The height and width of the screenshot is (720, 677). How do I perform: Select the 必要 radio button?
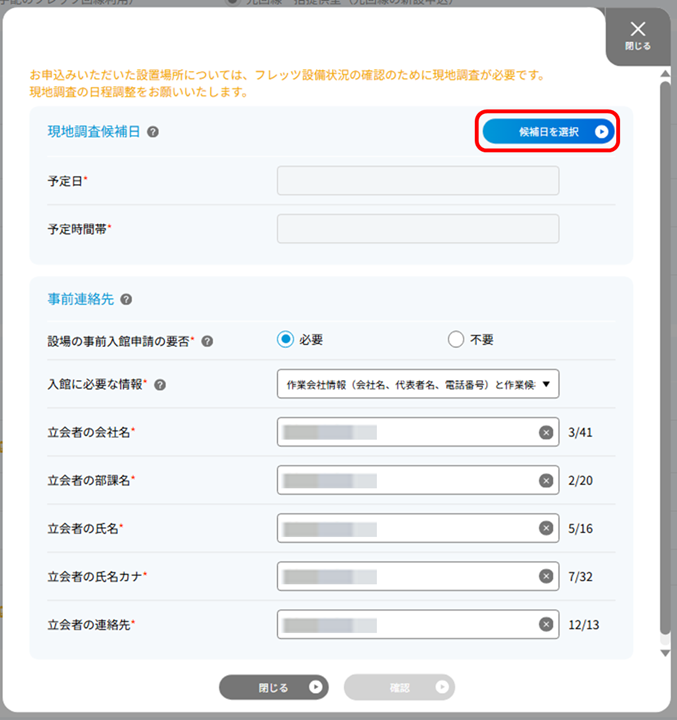pyautogui.click(x=285, y=340)
